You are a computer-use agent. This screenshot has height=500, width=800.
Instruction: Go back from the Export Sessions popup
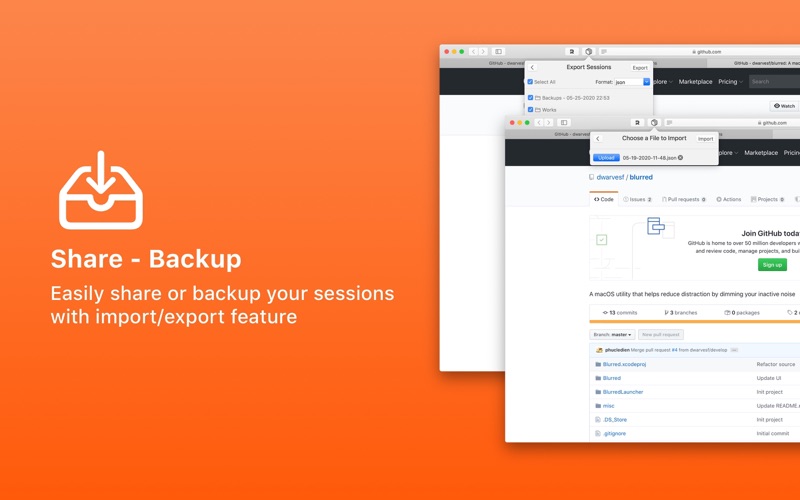(532, 67)
